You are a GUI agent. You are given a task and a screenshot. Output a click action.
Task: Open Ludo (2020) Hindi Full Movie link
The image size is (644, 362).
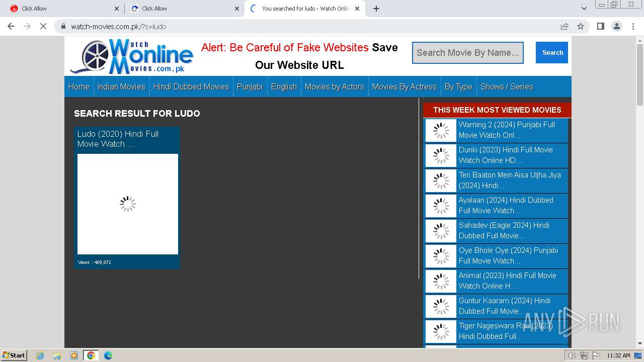118,139
